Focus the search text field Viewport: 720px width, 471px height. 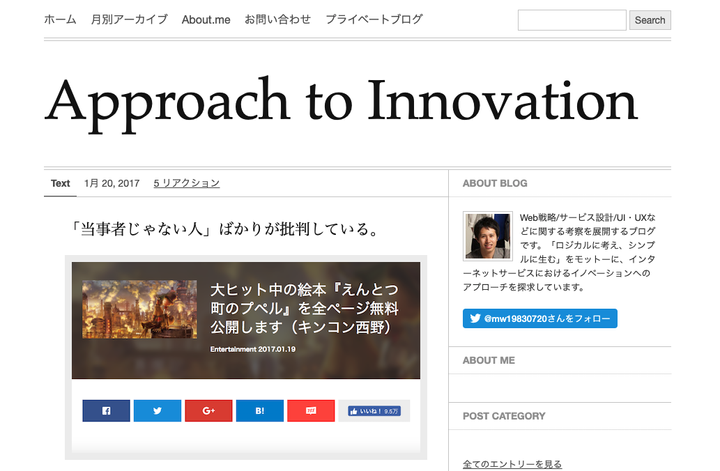[572, 20]
